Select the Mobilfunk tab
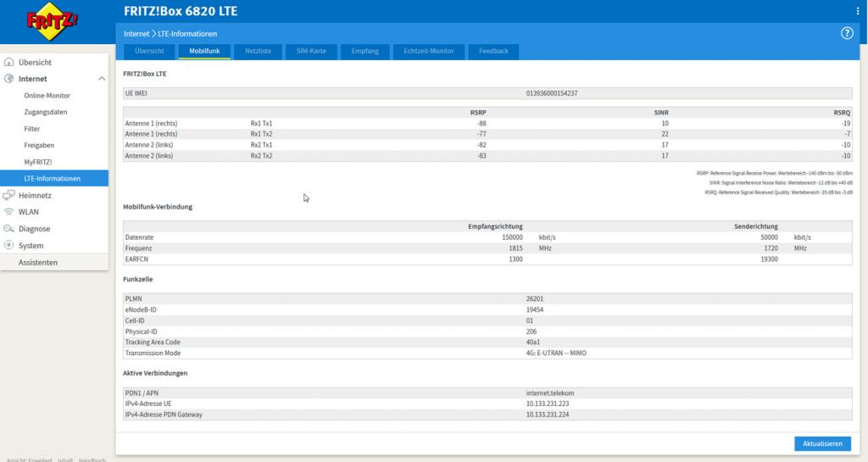Screen dimensions: 868x462 (x=204, y=51)
